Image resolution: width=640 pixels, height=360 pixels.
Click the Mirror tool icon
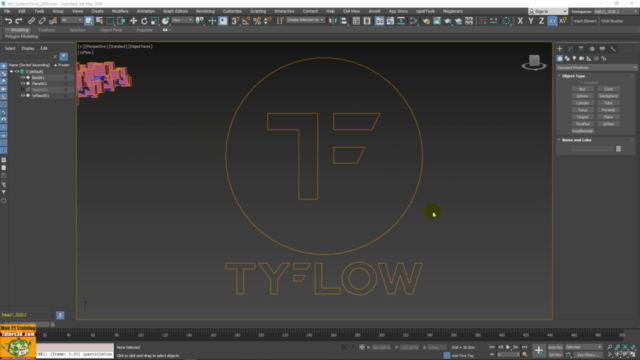(333, 21)
